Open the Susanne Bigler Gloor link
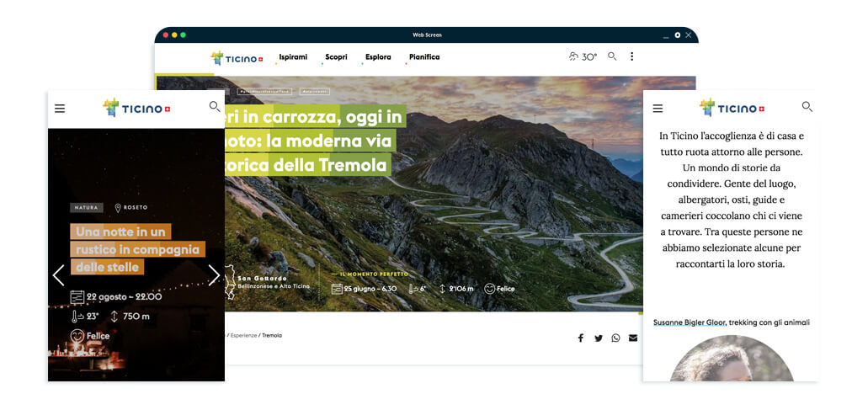Viewport: 868px width, 410px height. pos(690,322)
